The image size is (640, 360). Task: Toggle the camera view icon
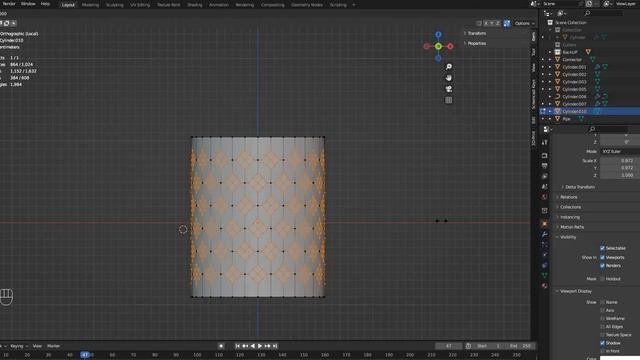pos(449,89)
